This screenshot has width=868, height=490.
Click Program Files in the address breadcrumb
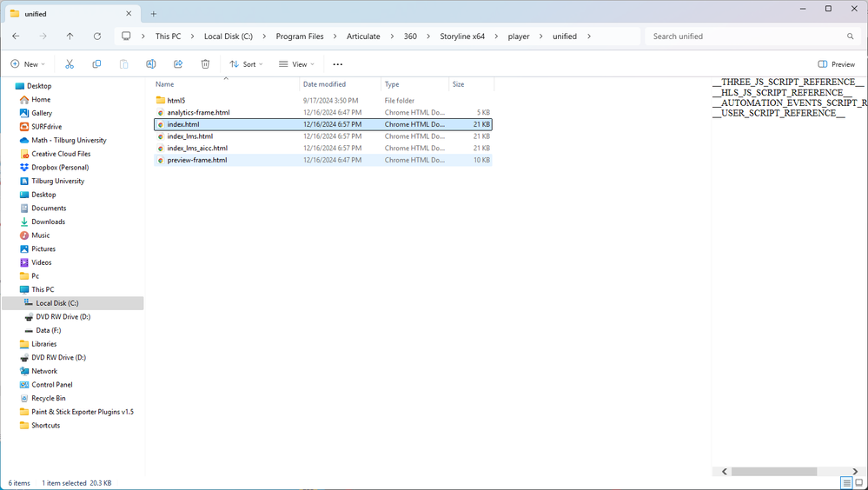click(300, 36)
